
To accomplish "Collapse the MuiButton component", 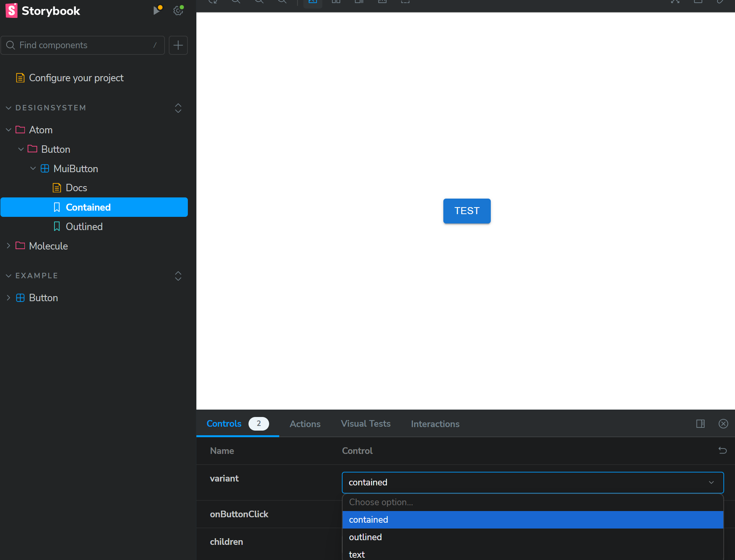I will click(x=75, y=169).
